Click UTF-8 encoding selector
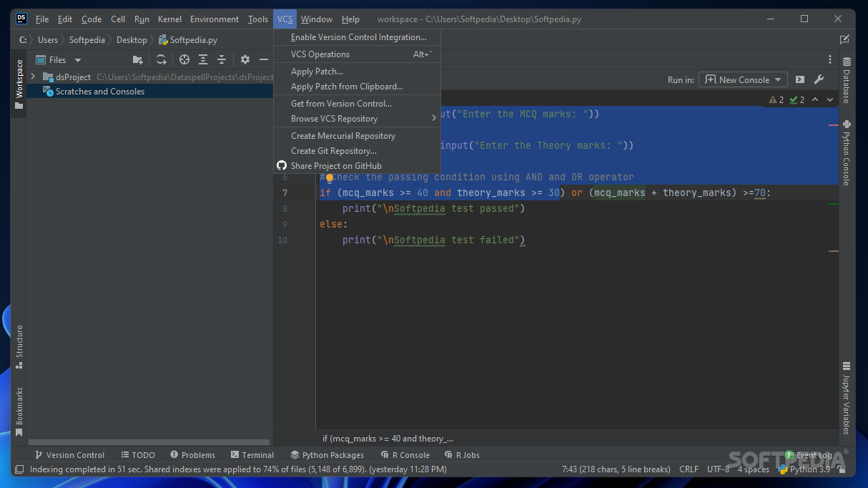The height and width of the screenshot is (488, 868). [x=718, y=469]
